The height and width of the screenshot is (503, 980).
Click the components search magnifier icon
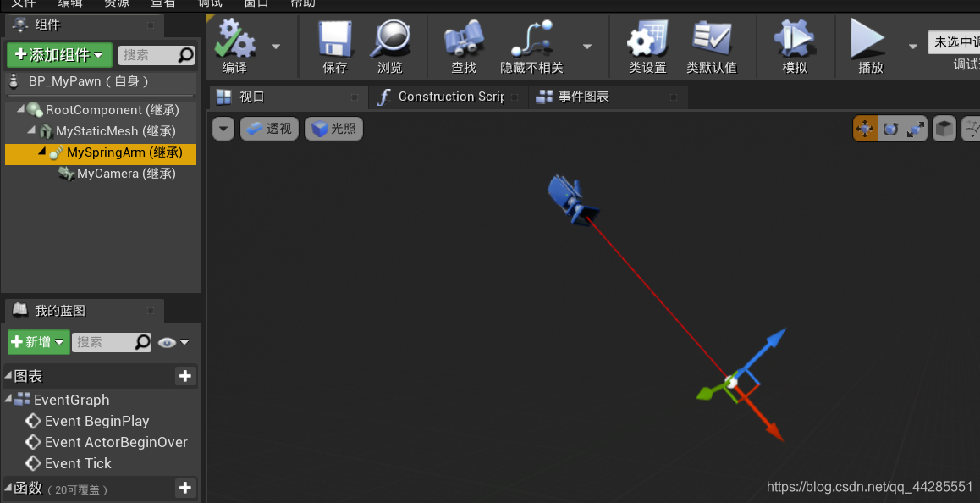tap(185, 55)
